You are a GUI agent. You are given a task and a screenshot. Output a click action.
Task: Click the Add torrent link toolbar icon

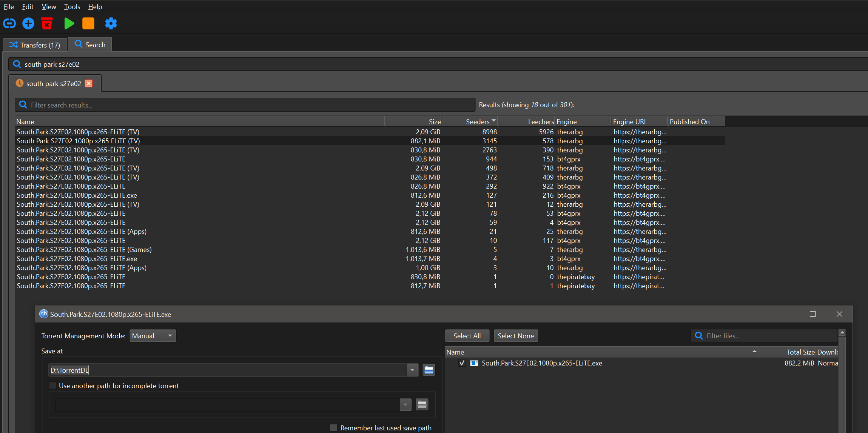pos(9,23)
